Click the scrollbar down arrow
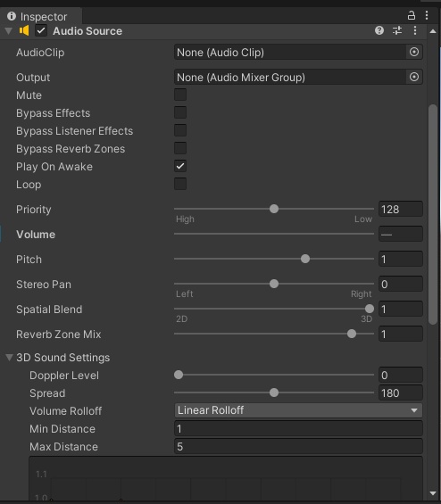Screen dimensions: 441x504 click(433, 493)
